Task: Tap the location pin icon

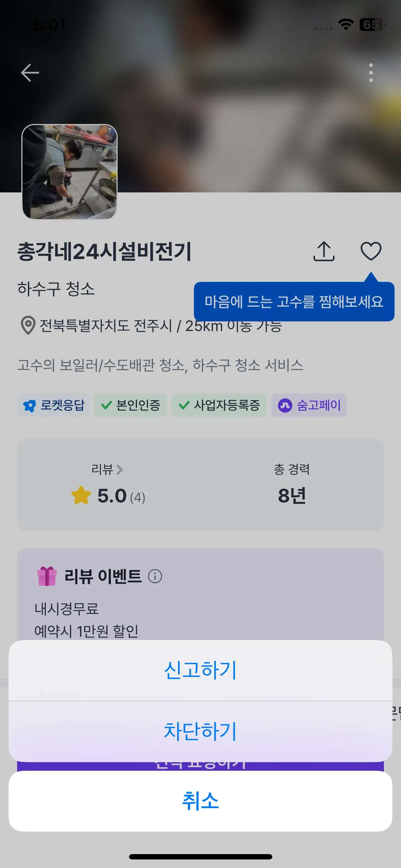Action: 28,325
